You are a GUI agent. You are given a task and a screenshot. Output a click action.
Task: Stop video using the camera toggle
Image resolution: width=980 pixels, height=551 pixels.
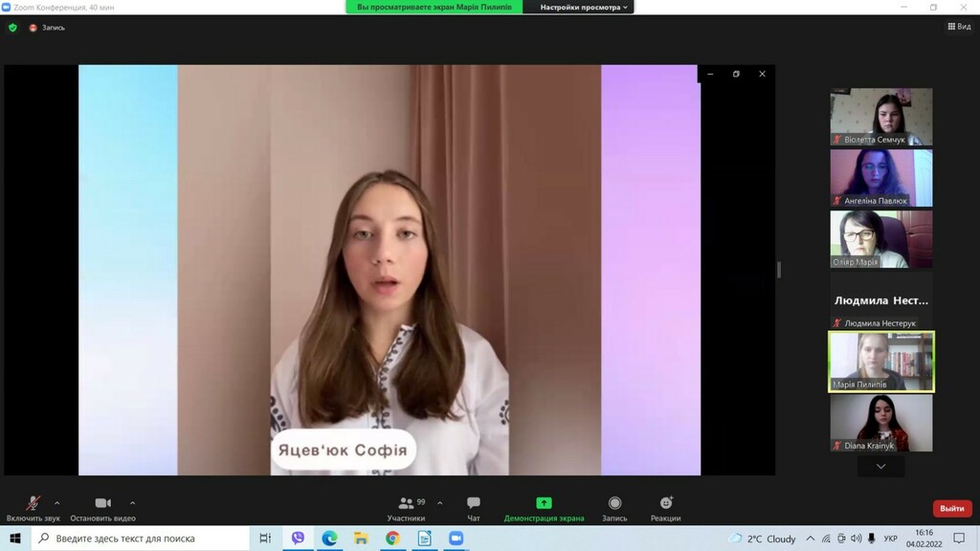point(102,503)
